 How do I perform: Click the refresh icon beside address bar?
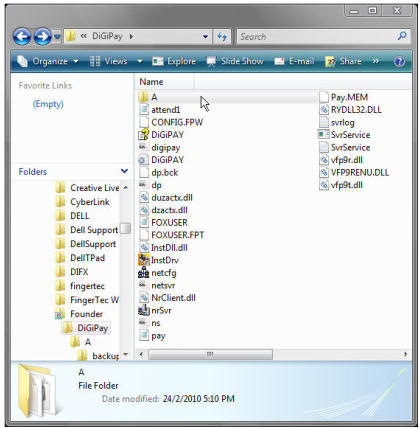tap(222, 36)
